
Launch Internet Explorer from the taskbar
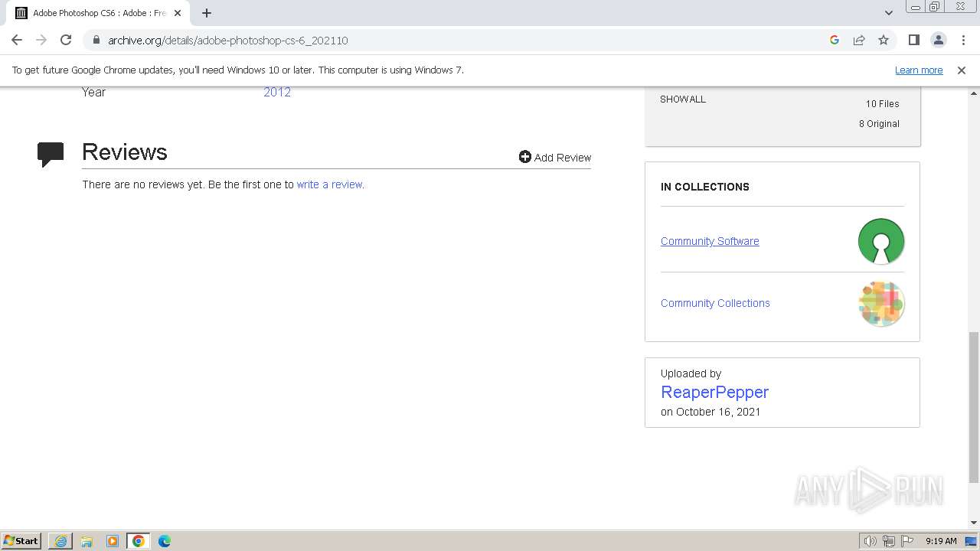[60, 541]
